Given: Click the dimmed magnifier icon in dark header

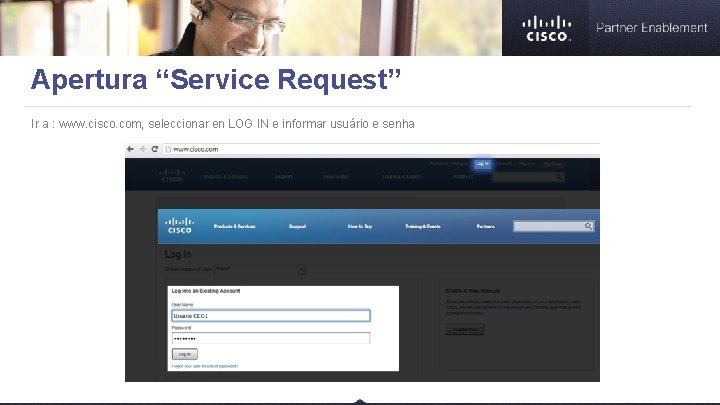Looking at the screenshot, I should tap(559, 177).
